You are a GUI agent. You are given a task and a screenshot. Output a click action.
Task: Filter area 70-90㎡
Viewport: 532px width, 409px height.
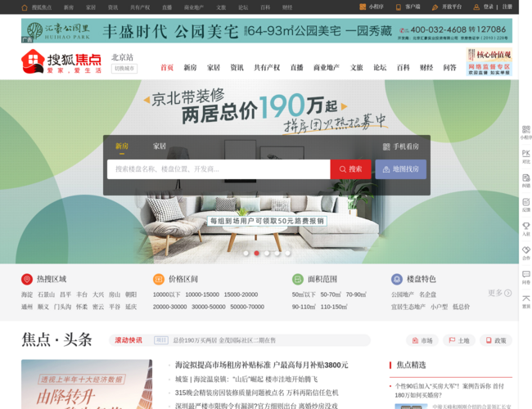[x=356, y=294]
